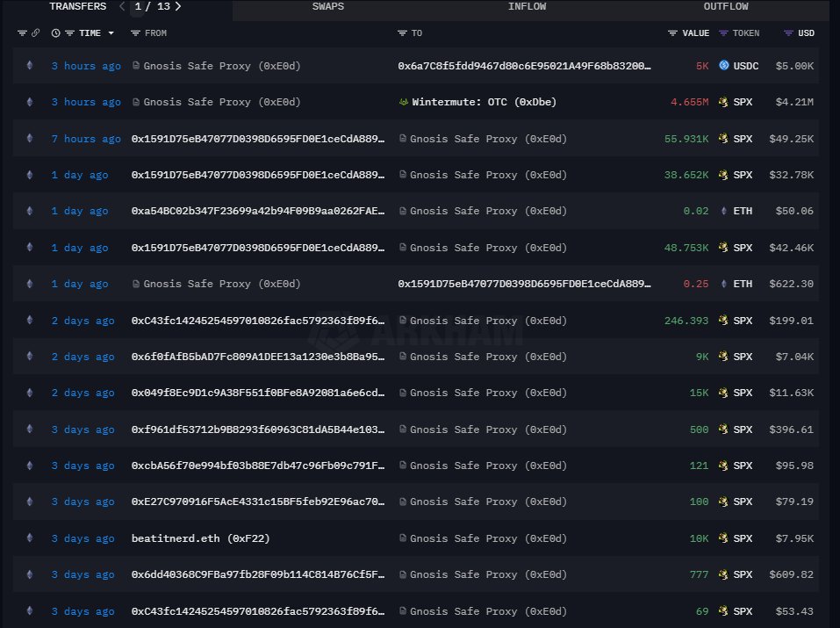Open the chain filter icon at header left
The width and height of the screenshot is (840, 628).
(22, 33)
